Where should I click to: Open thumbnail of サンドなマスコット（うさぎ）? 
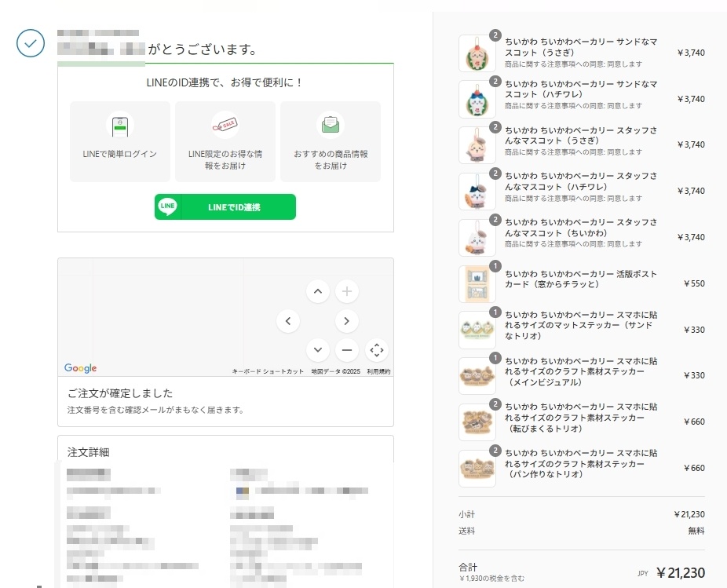point(477,53)
